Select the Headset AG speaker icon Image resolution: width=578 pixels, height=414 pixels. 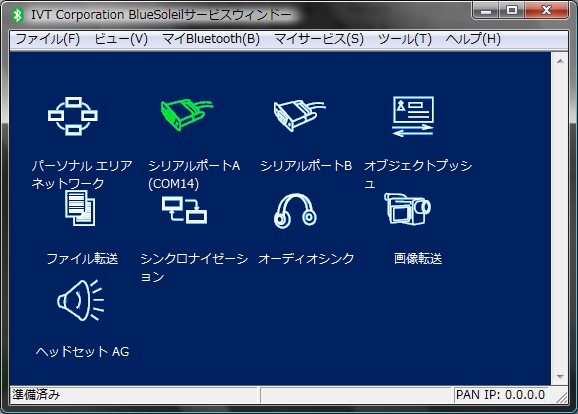point(81,300)
